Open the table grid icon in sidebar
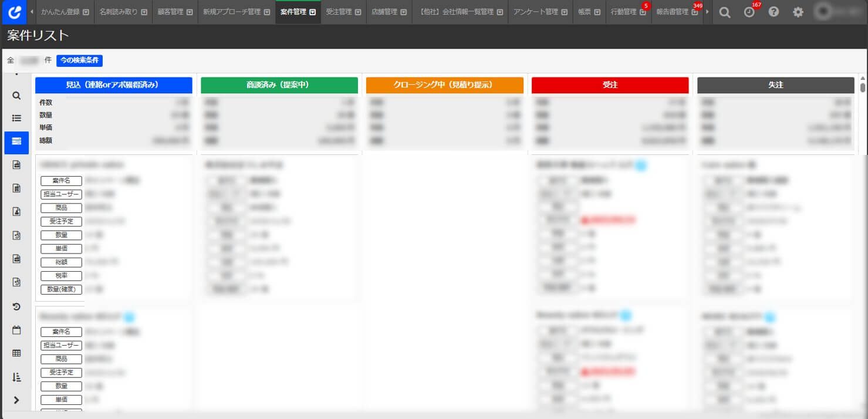Viewport: 868px width, 419px height. click(x=16, y=353)
